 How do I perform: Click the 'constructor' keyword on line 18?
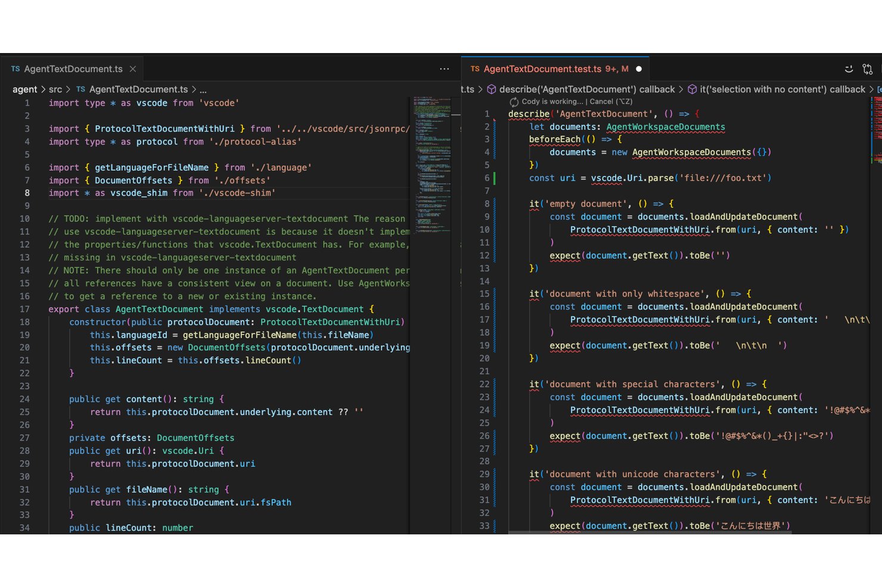98,322
